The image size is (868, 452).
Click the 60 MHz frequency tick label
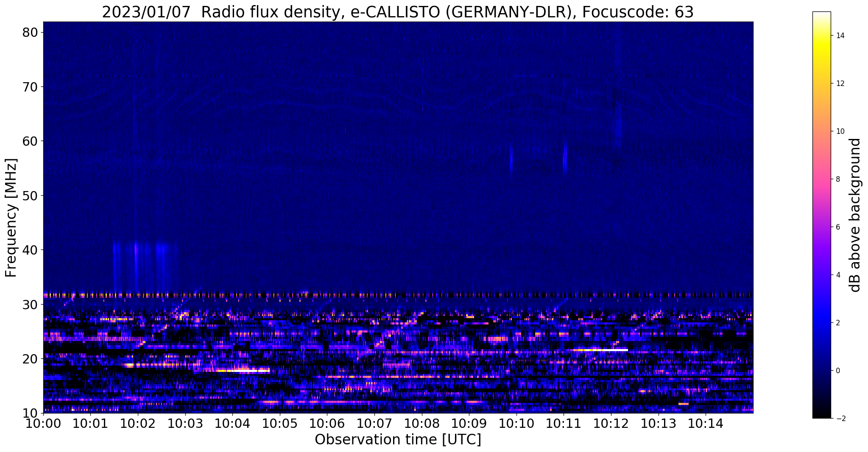point(31,141)
